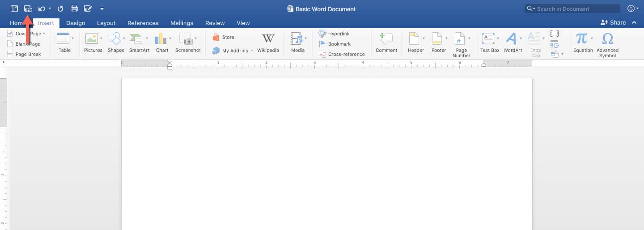Click the Search in Document field
Viewport: 644px width, 230px height.
(575, 9)
